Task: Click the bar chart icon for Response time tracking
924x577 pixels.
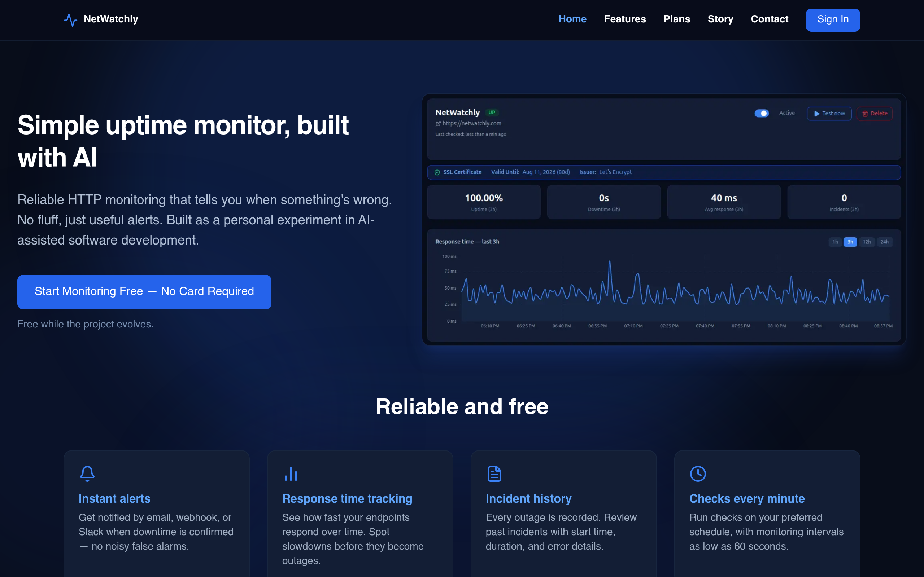Action: coord(291,474)
